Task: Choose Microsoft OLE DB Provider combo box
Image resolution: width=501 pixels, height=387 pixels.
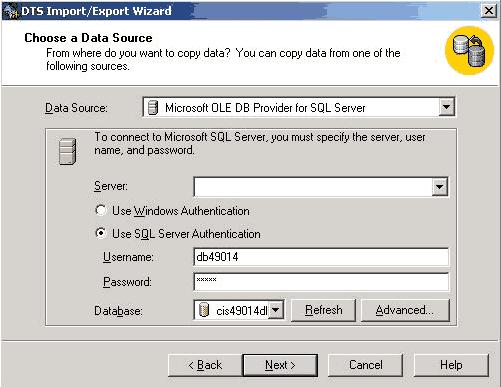Action: pos(299,107)
